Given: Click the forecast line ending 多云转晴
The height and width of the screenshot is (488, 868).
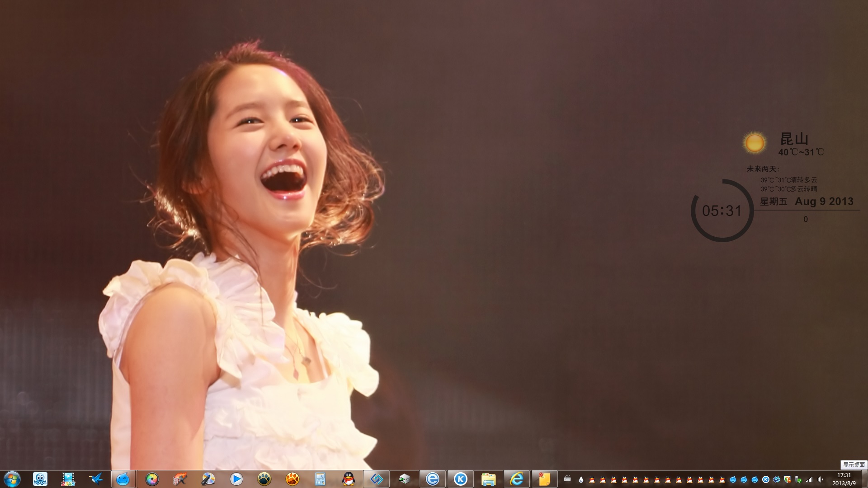Looking at the screenshot, I should (789, 189).
